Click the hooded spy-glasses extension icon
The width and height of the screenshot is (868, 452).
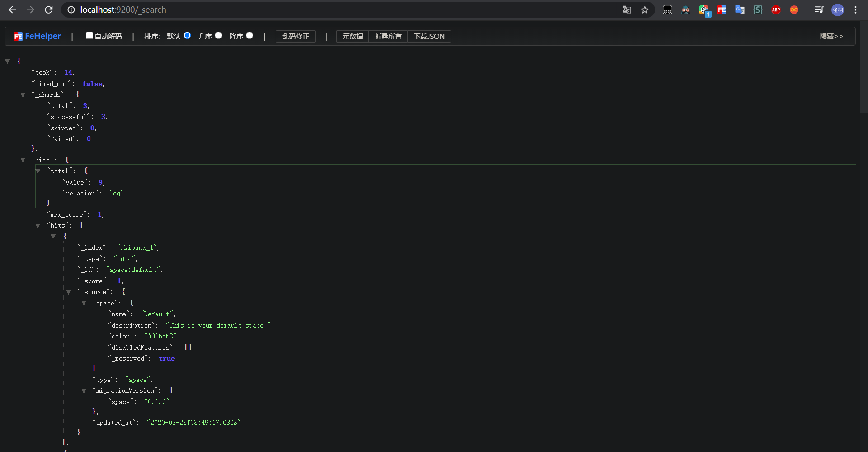pyautogui.click(x=686, y=10)
